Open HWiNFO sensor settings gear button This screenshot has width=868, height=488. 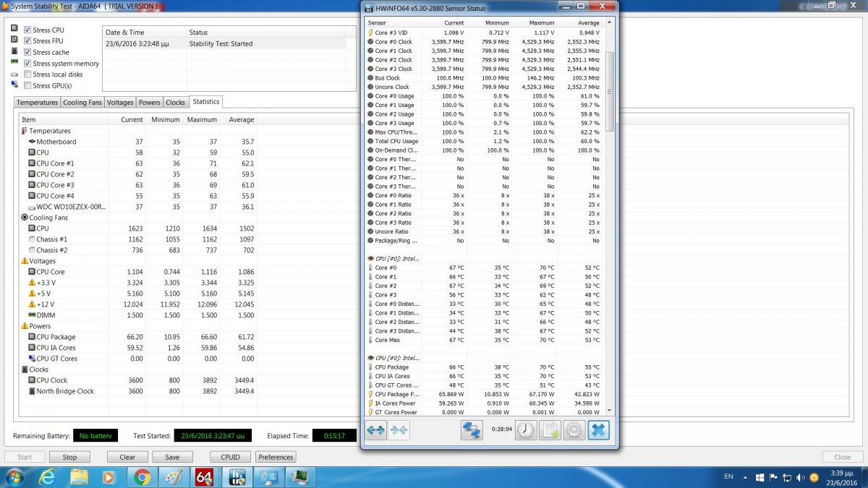point(574,430)
